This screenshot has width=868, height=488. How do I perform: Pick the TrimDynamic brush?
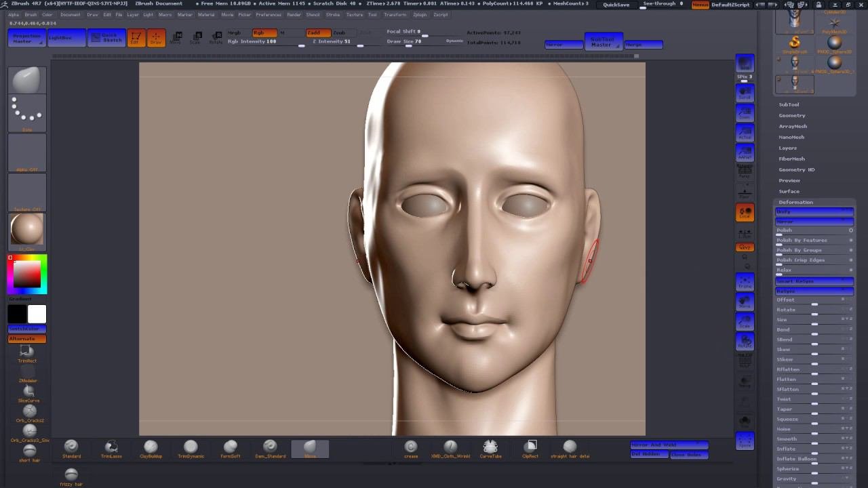pyautogui.click(x=191, y=447)
